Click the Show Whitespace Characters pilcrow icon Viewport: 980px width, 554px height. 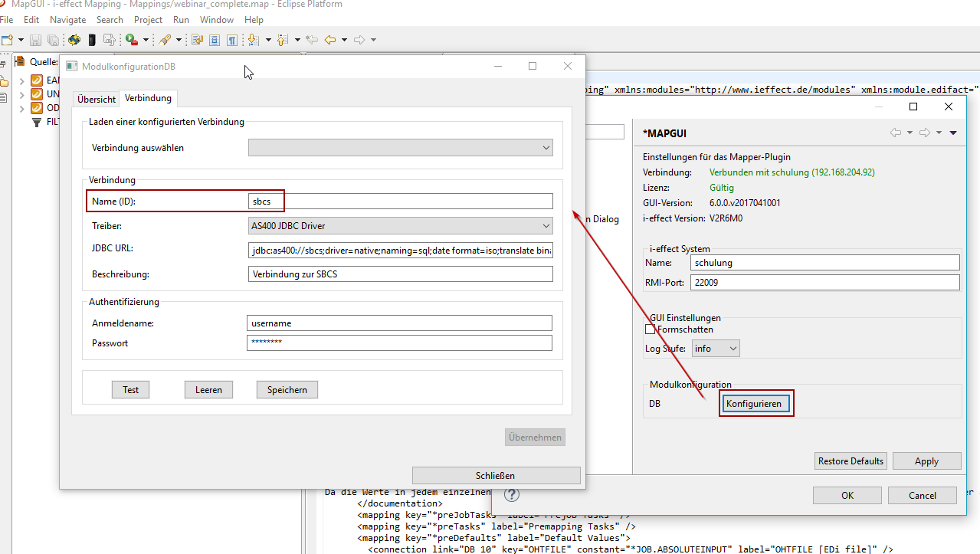(x=231, y=40)
